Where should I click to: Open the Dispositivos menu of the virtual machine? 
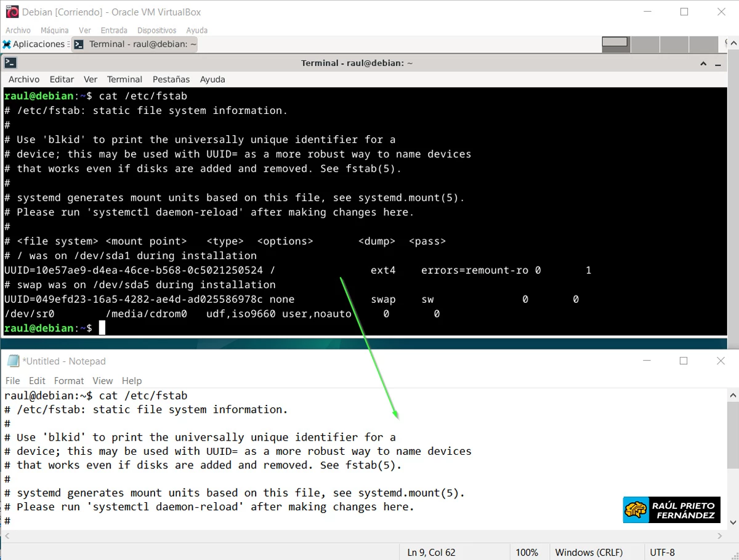[x=156, y=30]
